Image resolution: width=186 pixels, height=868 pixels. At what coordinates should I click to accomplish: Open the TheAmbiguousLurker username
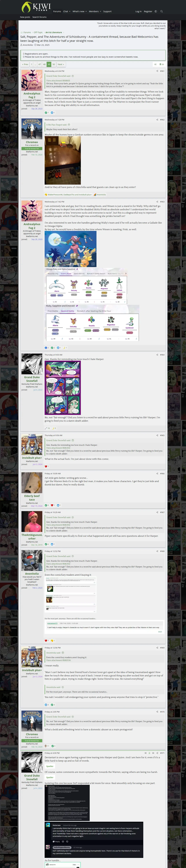point(32,536)
